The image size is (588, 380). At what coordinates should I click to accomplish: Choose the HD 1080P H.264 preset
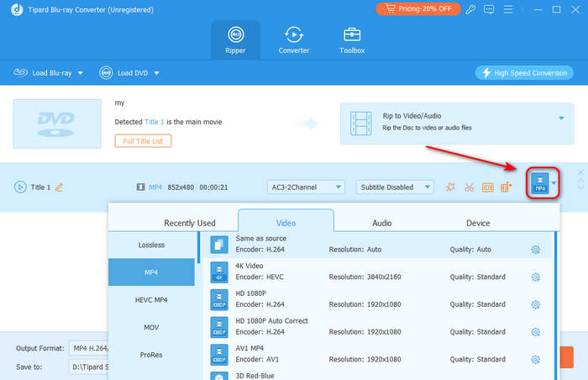(378, 299)
